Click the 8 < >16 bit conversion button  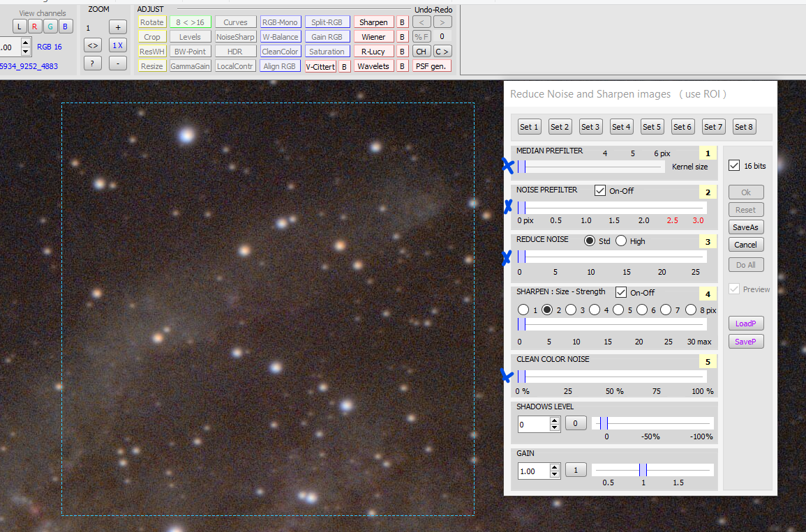tap(191, 22)
